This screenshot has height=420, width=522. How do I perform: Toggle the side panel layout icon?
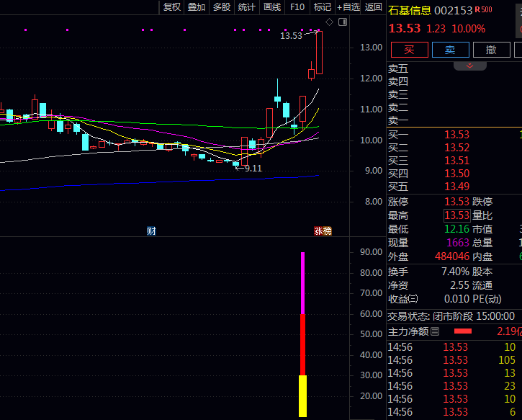[343, 22]
